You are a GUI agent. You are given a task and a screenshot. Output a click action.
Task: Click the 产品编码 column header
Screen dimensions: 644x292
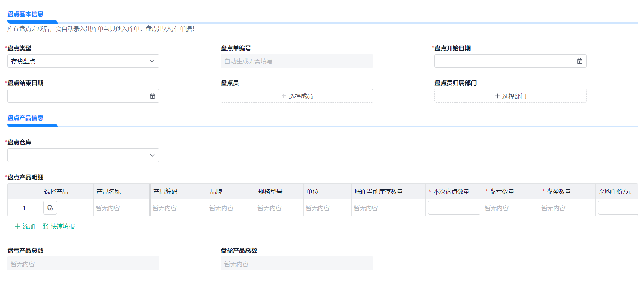click(x=178, y=192)
